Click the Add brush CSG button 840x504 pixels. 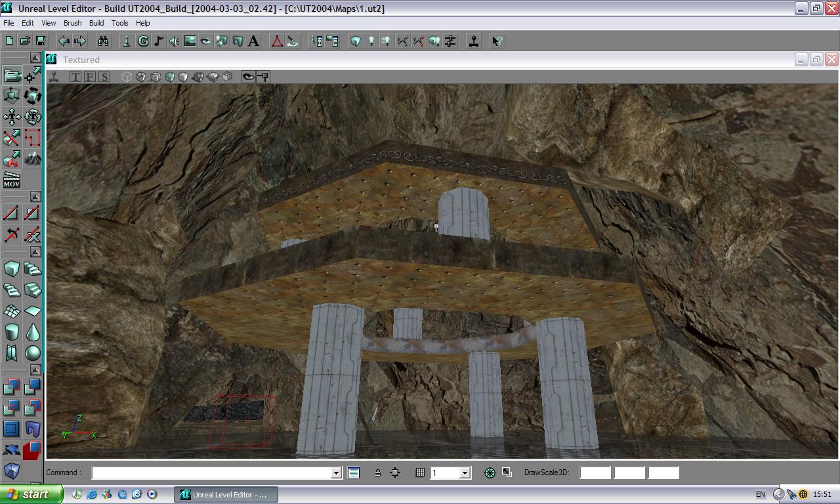pos(12,387)
